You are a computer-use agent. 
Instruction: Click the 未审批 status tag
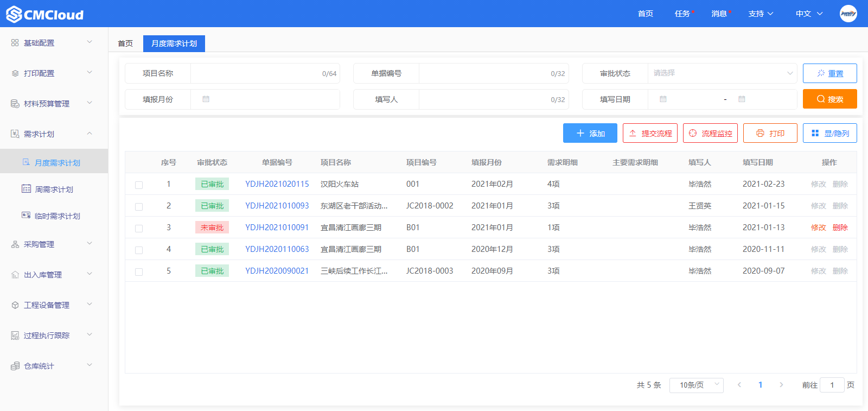212,227
